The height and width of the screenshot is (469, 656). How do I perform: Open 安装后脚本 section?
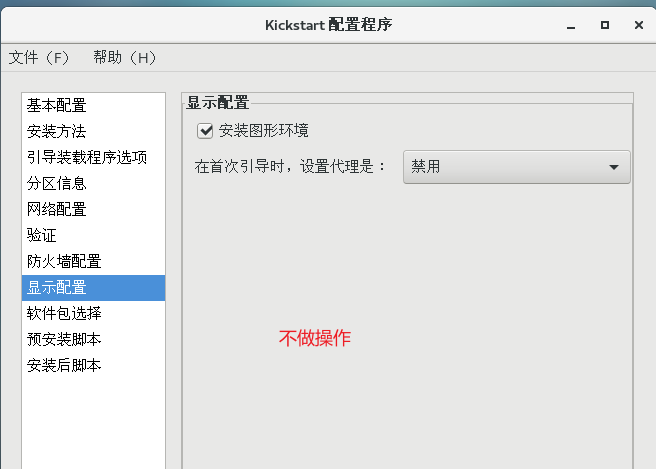pos(93,365)
